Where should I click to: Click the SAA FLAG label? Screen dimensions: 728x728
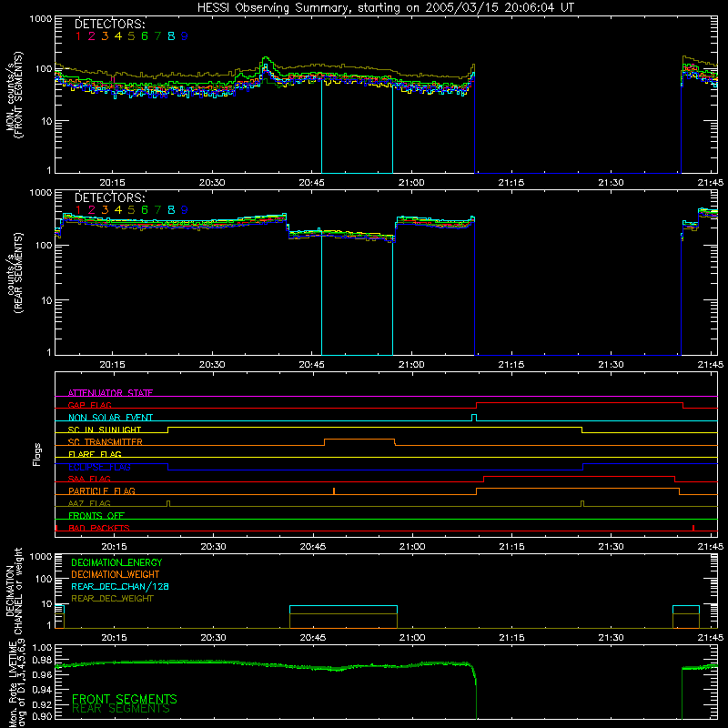click(x=89, y=479)
